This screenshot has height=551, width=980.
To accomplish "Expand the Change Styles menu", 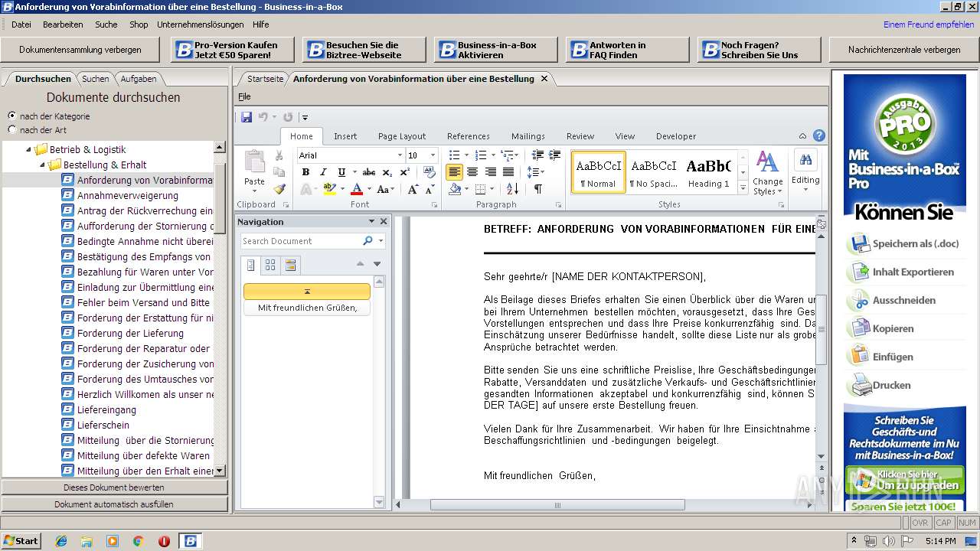I will click(767, 173).
